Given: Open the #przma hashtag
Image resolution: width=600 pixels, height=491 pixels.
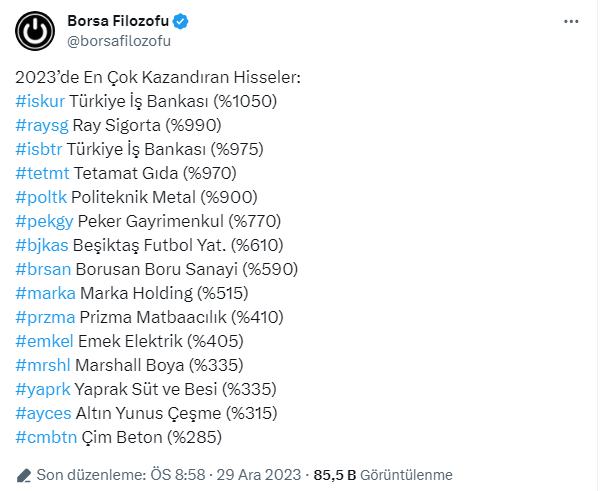Looking at the screenshot, I should tap(45, 317).
